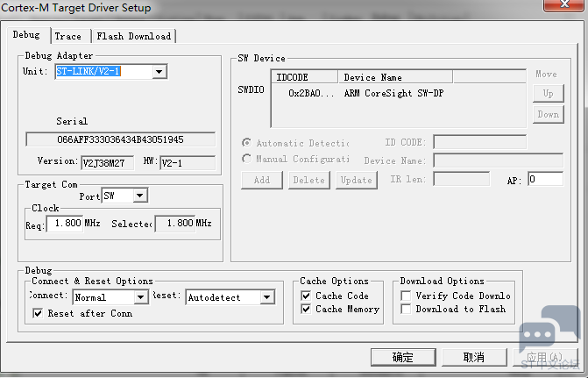Open the Flash Download tab
The height and width of the screenshot is (378, 588).
pos(133,36)
